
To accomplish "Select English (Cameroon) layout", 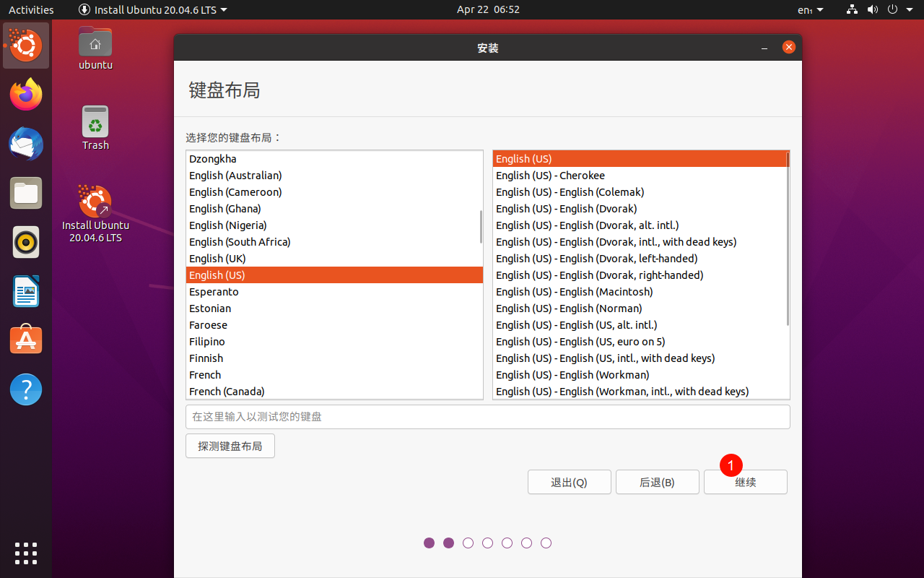I will (334, 192).
